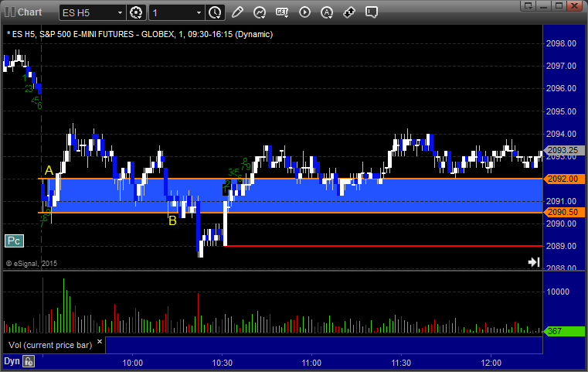Click the symbol link icon
Screen dimensions: 588x372
pos(349,12)
